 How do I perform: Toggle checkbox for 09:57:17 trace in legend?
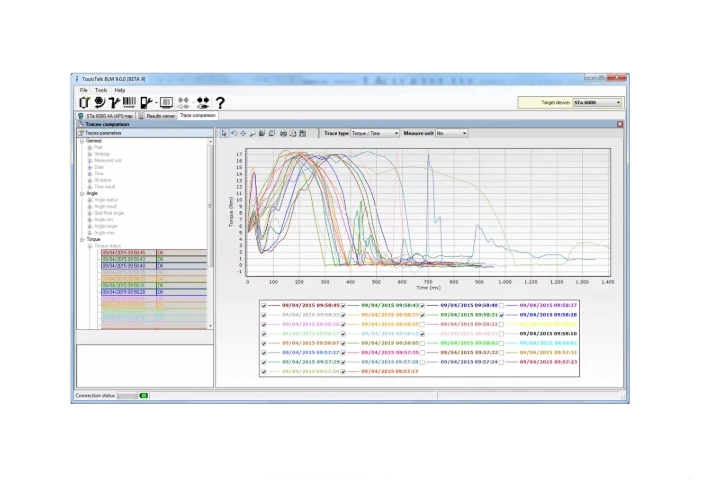point(343,371)
